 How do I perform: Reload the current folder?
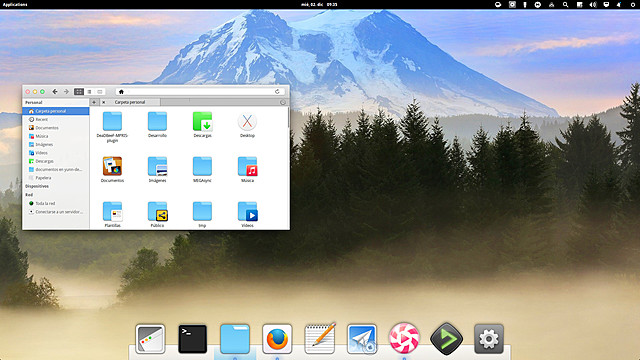coord(277,91)
